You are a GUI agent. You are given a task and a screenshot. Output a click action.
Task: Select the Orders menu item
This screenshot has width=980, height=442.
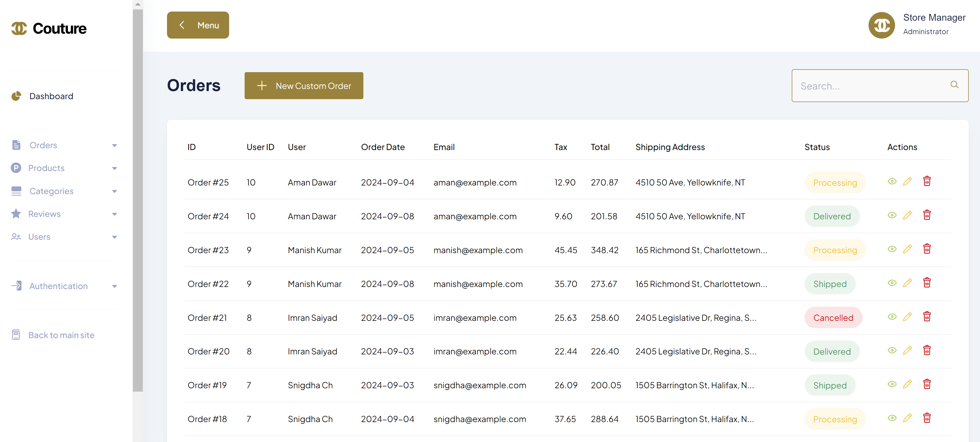coord(43,145)
